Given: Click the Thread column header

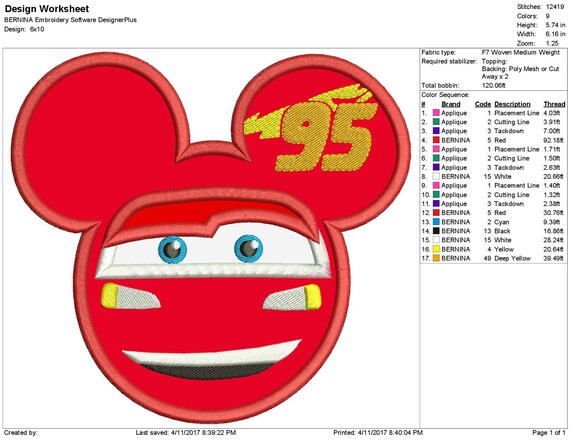Looking at the screenshot, I should pyautogui.click(x=554, y=104).
